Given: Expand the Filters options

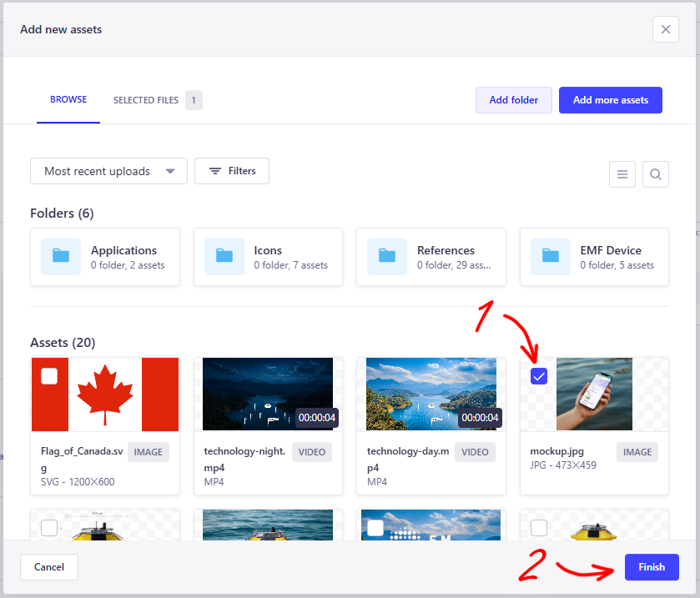Looking at the screenshot, I should pos(232,171).
